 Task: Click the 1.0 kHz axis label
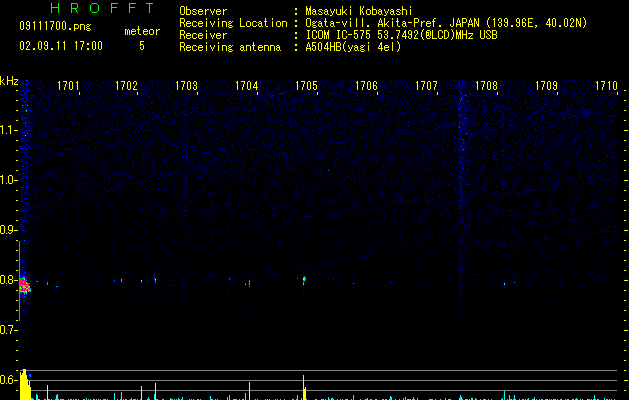[8, 180]
